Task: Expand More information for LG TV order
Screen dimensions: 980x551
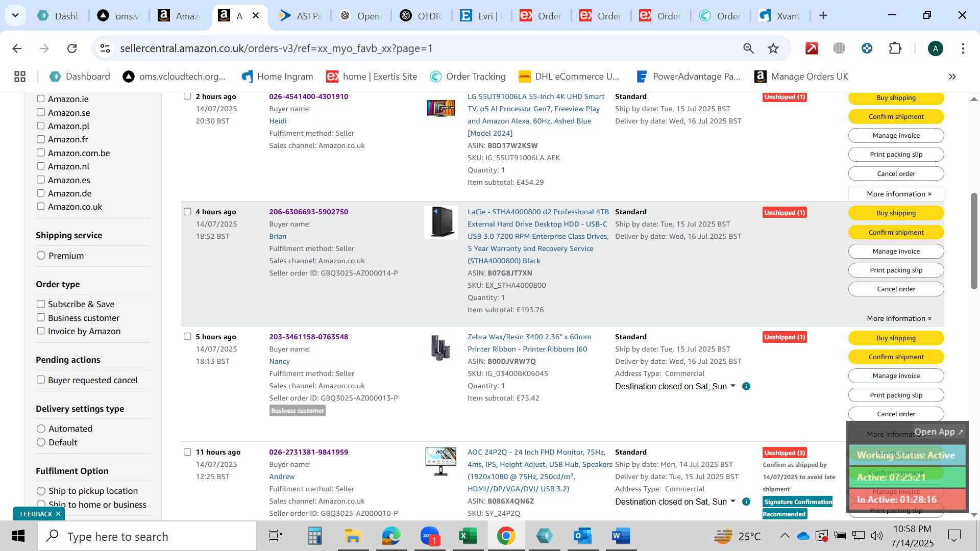Action: point(899,194)
